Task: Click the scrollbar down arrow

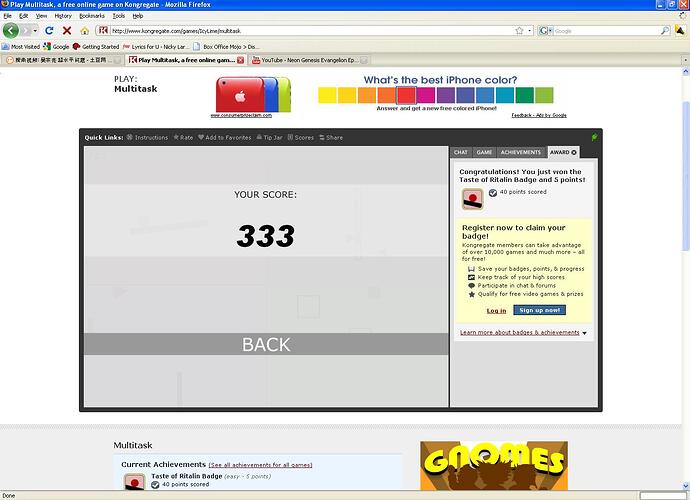Action: tap(685, 486)
